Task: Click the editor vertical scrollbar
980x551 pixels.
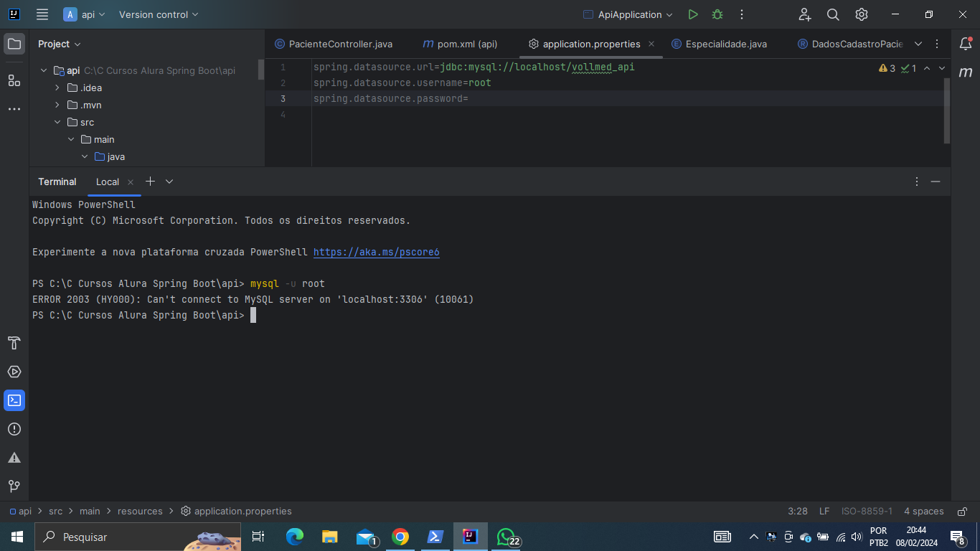Action: tap(947, 110)
